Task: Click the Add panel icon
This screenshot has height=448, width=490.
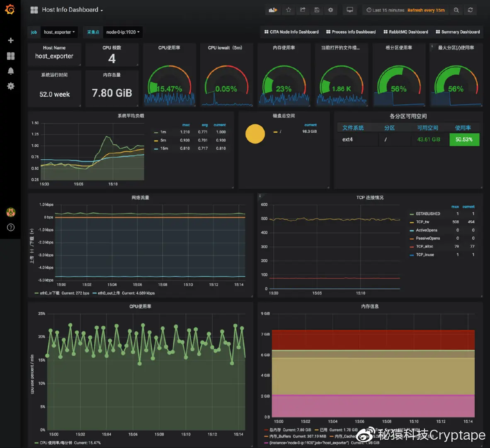Action: 273,10
